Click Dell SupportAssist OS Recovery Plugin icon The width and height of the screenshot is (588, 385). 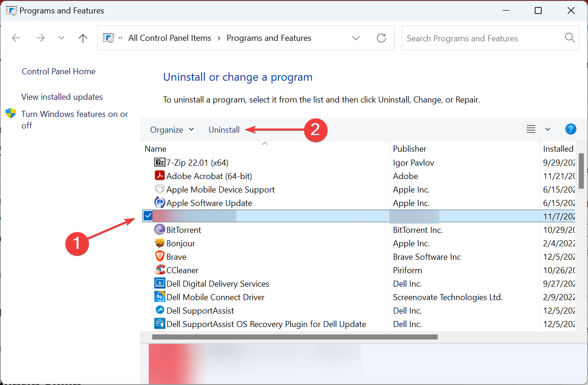click(x=159, y=324)
